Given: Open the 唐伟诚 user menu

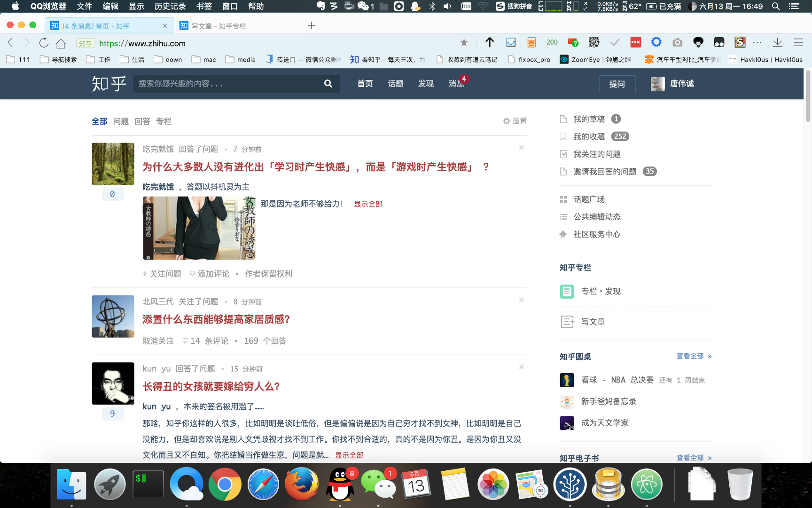Looking at the screenshot, I should point(672,84).
